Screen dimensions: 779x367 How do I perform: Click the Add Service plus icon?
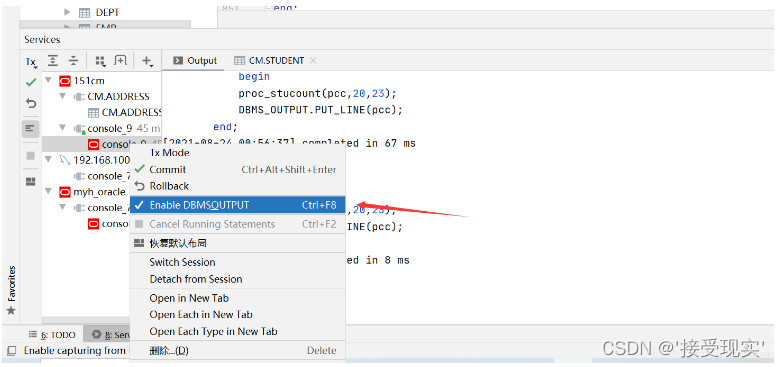[x=147, y=61]
